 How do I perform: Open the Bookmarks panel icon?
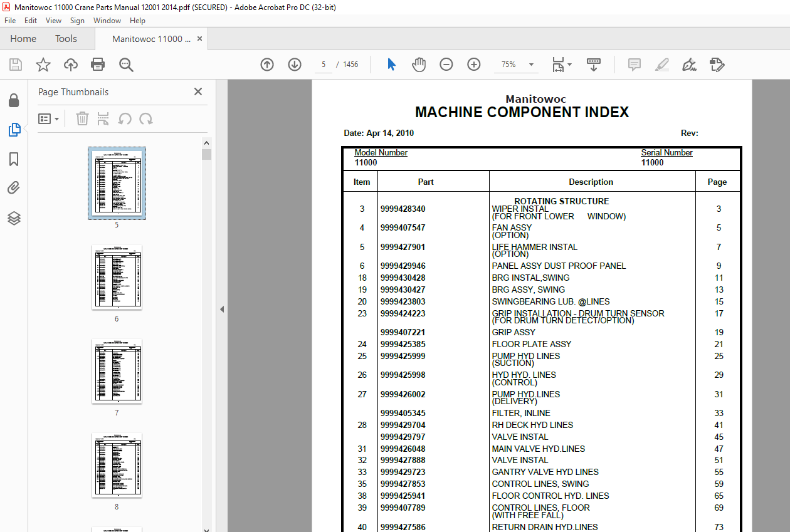click(14, 159)
